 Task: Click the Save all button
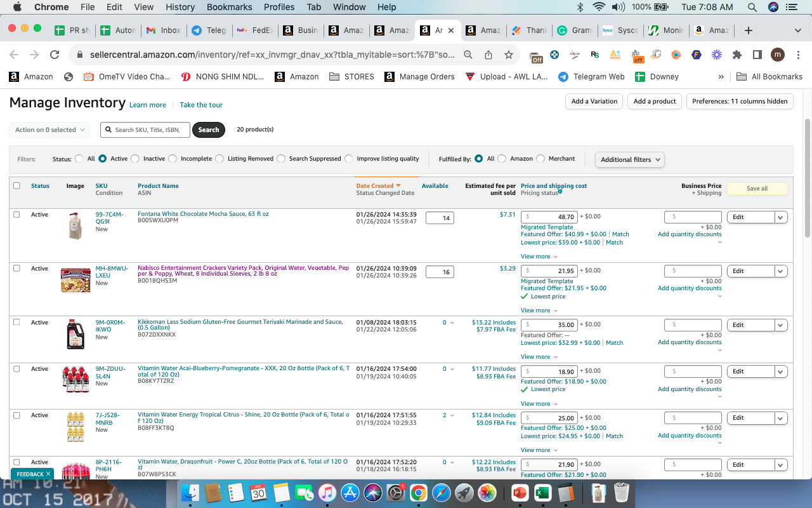pyautogui.click(x=757, y=189)
